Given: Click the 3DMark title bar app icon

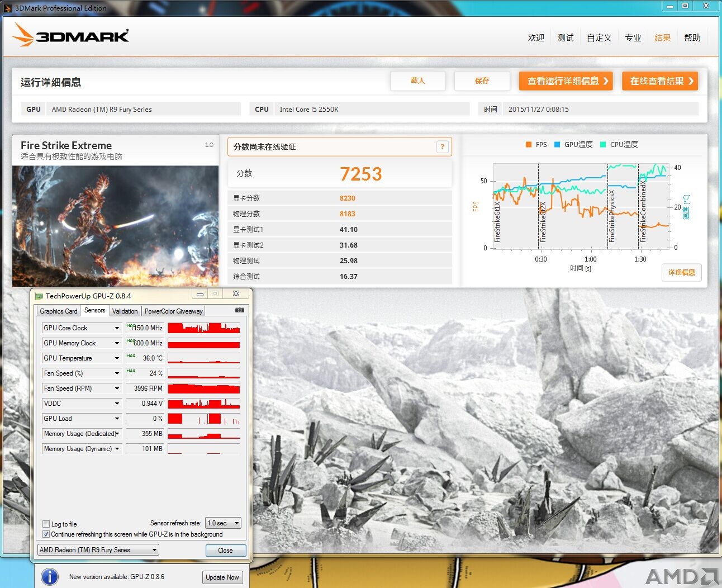Looking at the screenshot, I should click(8, 8).
